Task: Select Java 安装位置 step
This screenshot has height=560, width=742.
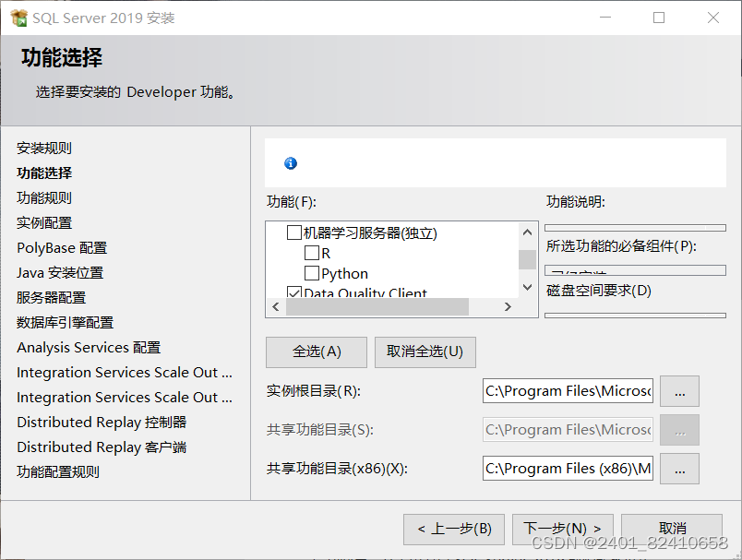Action: pos(60,273)
